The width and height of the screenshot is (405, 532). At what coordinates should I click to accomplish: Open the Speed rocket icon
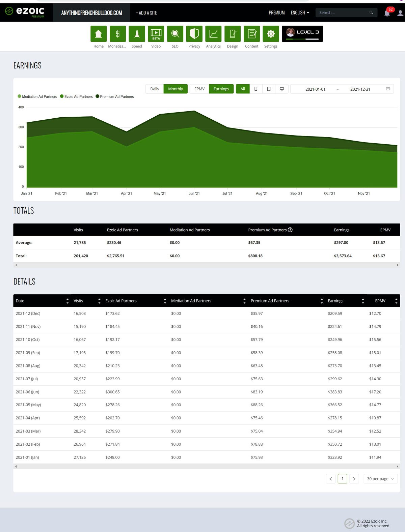[137, 34]
